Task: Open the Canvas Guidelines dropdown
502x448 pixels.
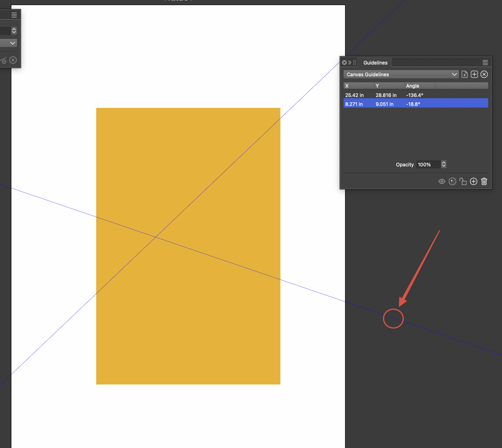Action: 401,74
